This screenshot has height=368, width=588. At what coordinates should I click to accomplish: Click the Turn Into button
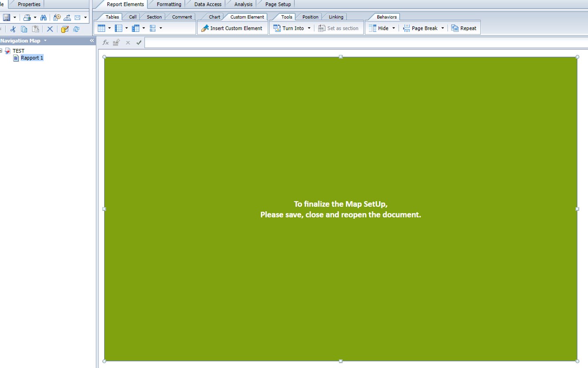pos(289,28)
